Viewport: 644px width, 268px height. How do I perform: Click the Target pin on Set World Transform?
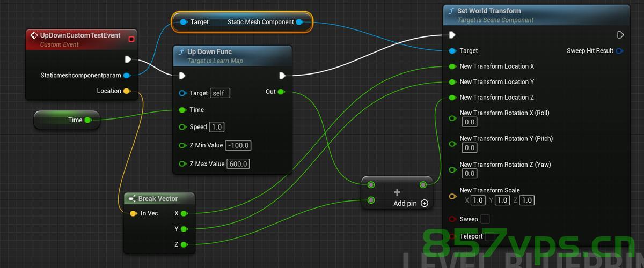tap(452, 51)
